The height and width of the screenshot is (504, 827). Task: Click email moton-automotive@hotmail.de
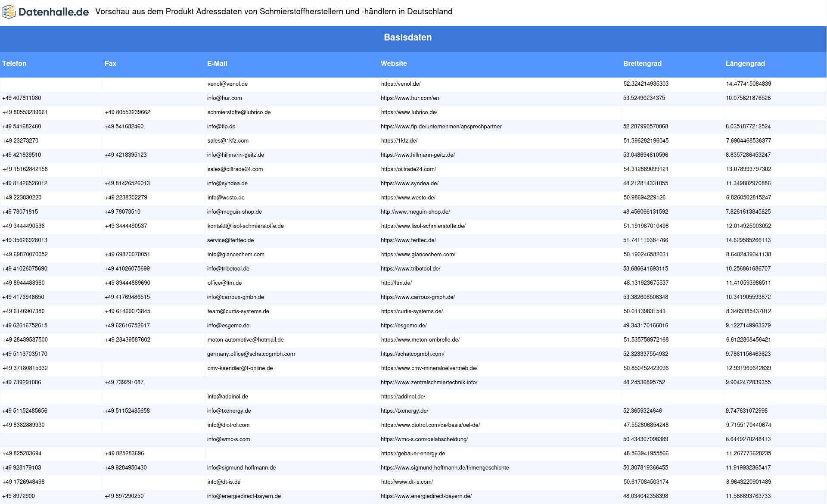pos(246,340)
